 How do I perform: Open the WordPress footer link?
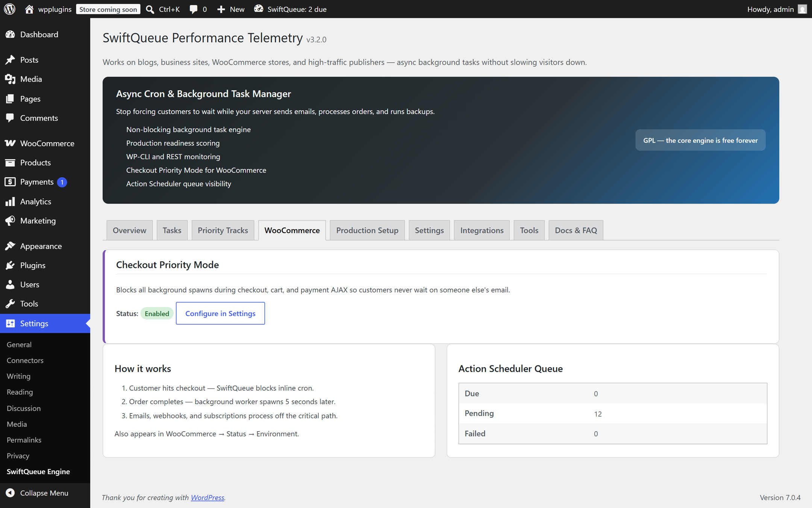tap(207, 497)
